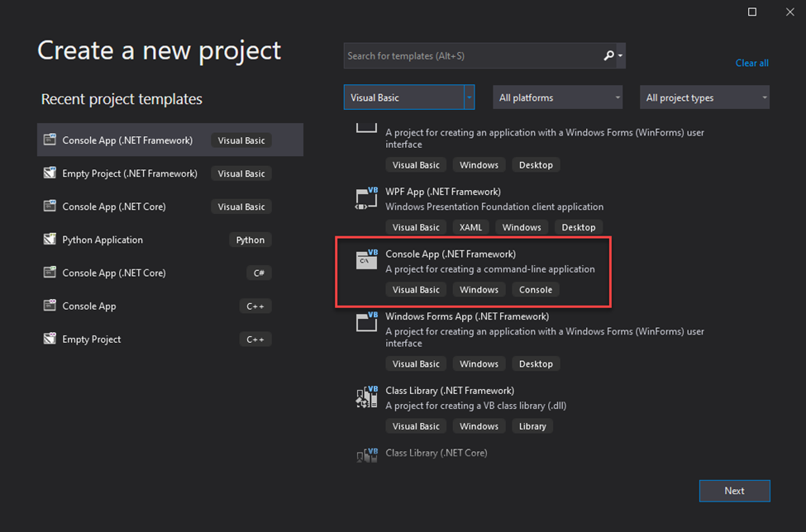
Task: Click recent C++ Console App icon
Action: pyautogui.click(x=50, y=306)
